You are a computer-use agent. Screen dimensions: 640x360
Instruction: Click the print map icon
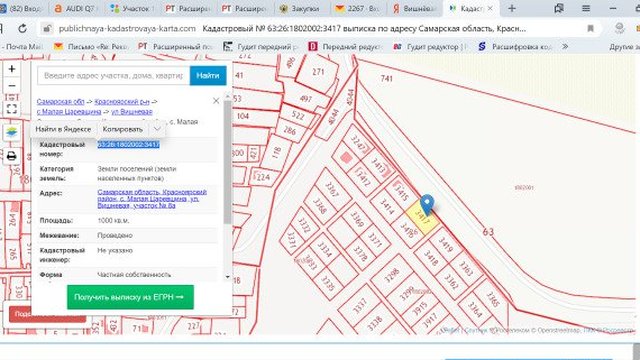click(x=11, y=156)
